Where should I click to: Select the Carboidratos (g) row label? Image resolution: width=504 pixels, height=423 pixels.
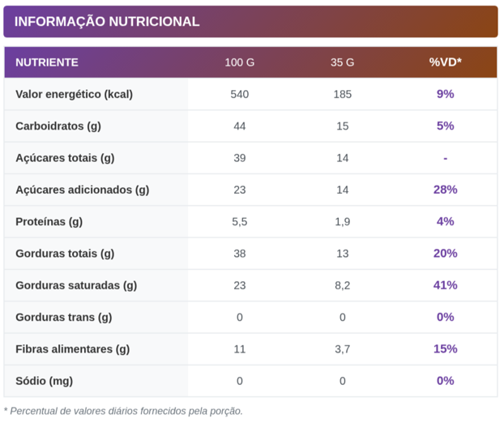58,126
